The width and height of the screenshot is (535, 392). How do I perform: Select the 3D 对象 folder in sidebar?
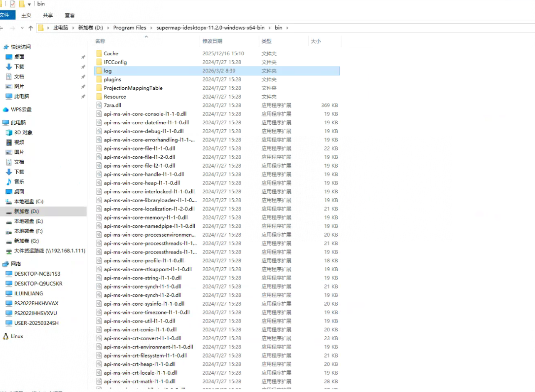(23, 132)
